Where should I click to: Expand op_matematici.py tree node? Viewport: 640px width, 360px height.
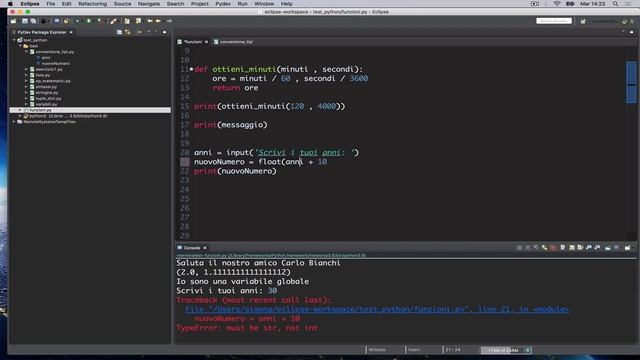pos(27,81)
